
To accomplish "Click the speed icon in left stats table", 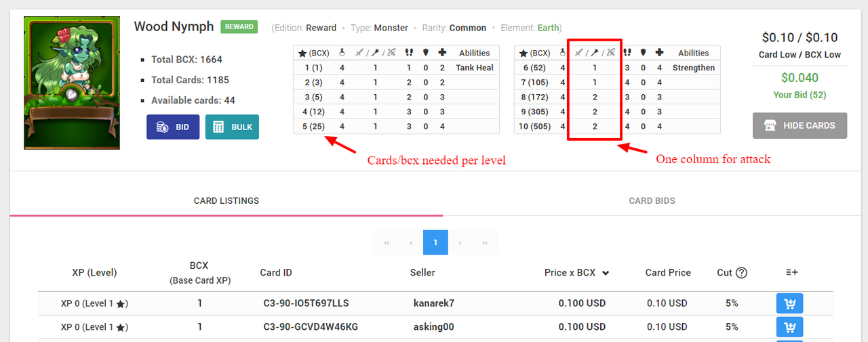I will pyautogui.click(x=409, y=53).
